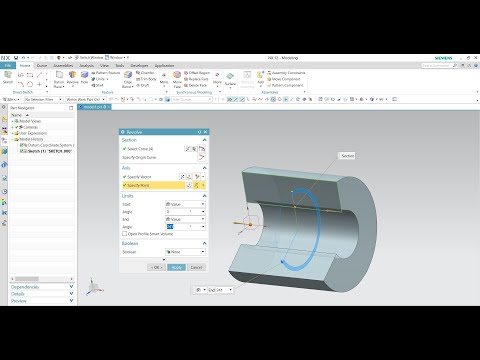This screenshot has height=360, width=480.
Task: Click OK in the Revolve dialog
Action: 156,267
